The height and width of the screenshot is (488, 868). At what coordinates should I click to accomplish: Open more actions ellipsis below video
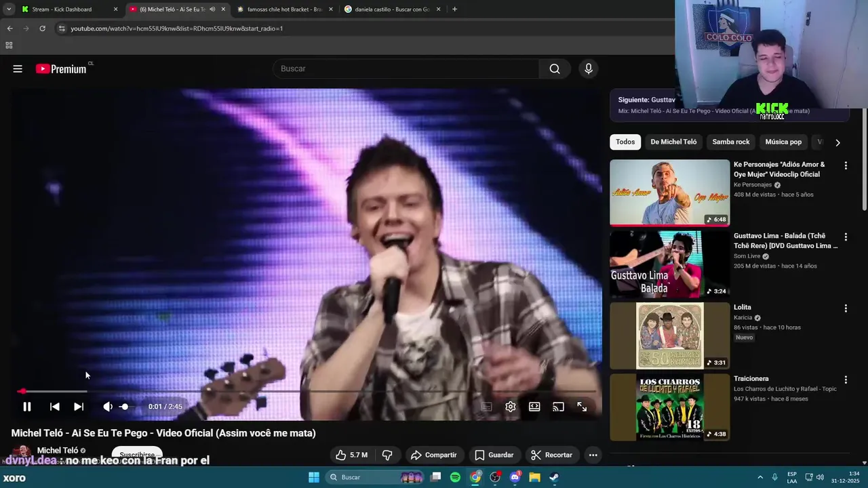coord(593,455)
